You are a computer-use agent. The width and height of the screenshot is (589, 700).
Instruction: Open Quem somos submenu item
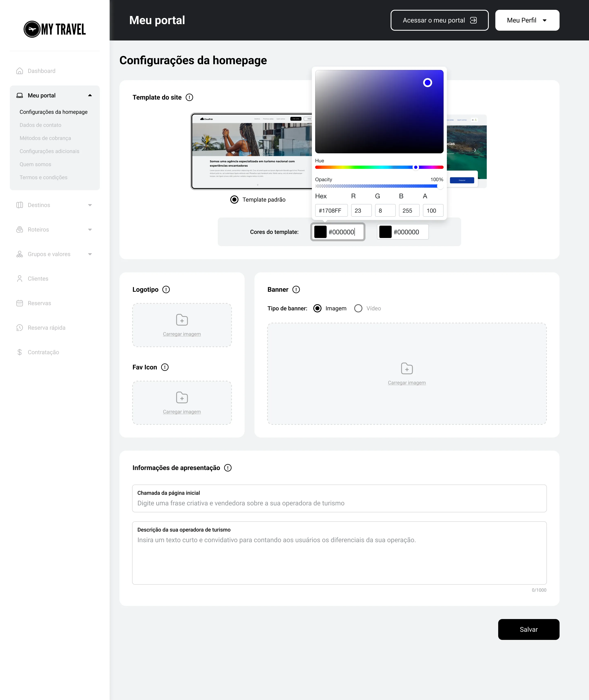click(35, 164)
